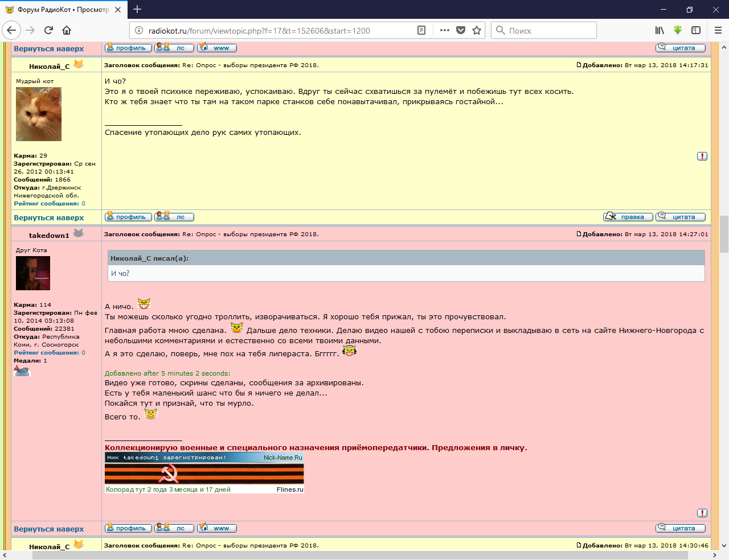Click the post icon beside Добавлено 14:17:31
Viewport: 729px width, 560px height.
(x=579, y=65)
